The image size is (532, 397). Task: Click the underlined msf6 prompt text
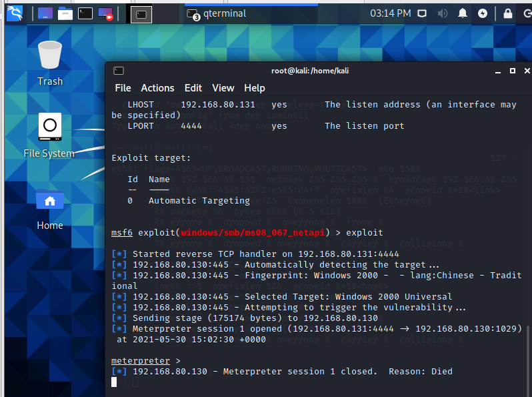[x=122, y=233]
